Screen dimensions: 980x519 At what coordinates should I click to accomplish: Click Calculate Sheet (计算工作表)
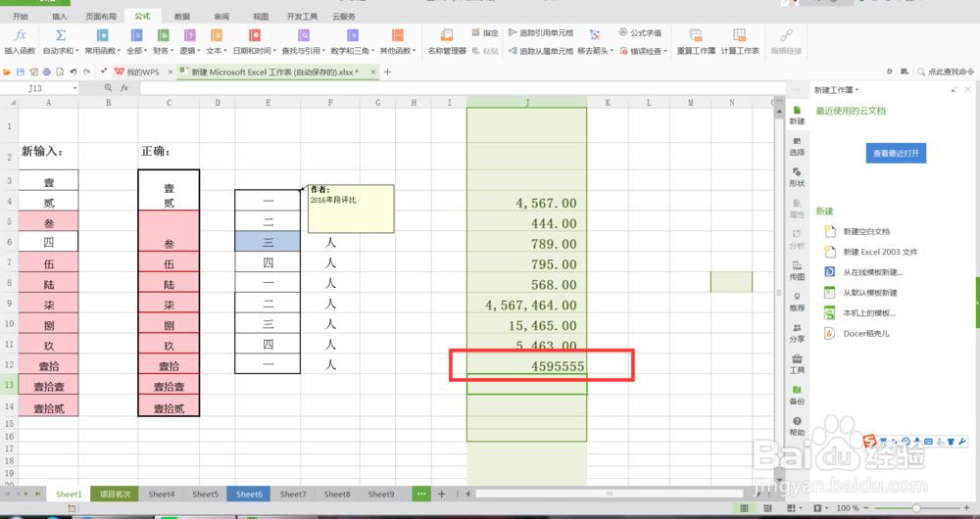pos(740,41)
